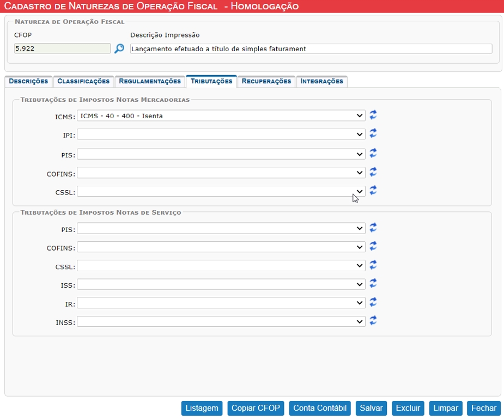The width and height of the screenshot is (504, 420).
Task: Refresh the IPI tributação list
Action: coord(373,133)
